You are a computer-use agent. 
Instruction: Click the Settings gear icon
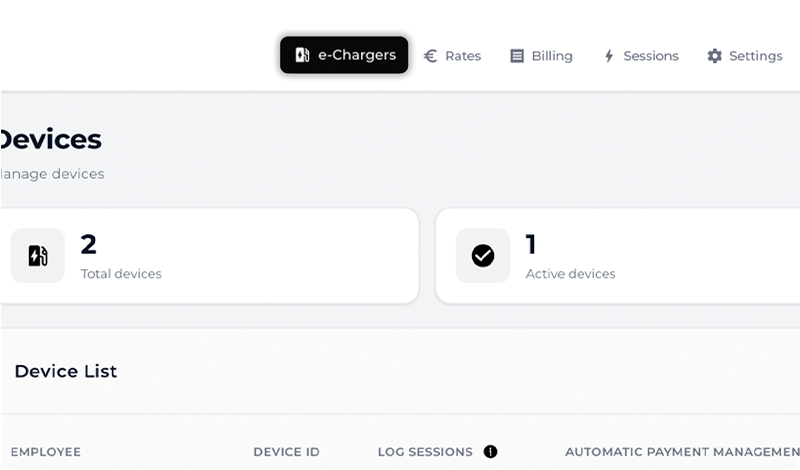click(x=714, y=56)
